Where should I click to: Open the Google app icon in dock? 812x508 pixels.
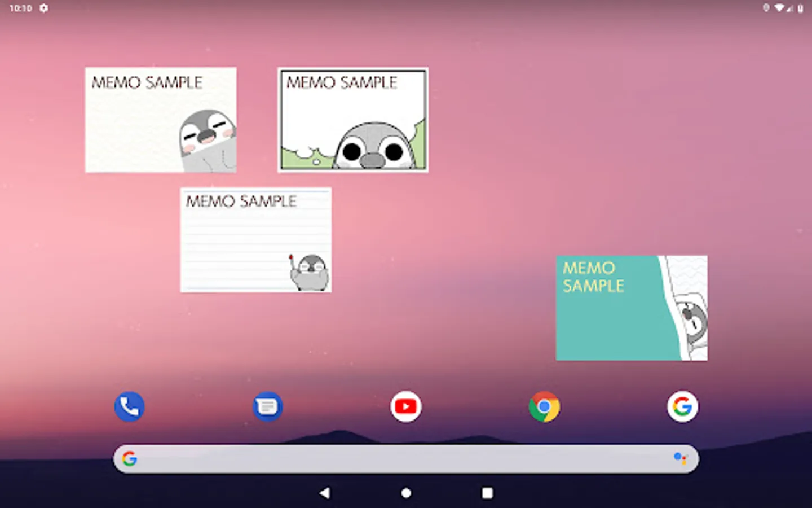coord(682,406)
